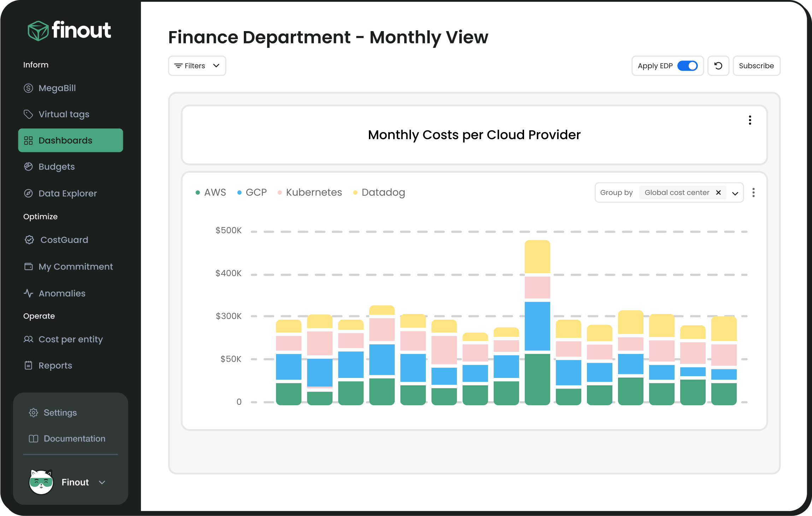Click the Finout account dropdown at bottom
Viewport: 812px width, 516px height.
pos(70,482)
